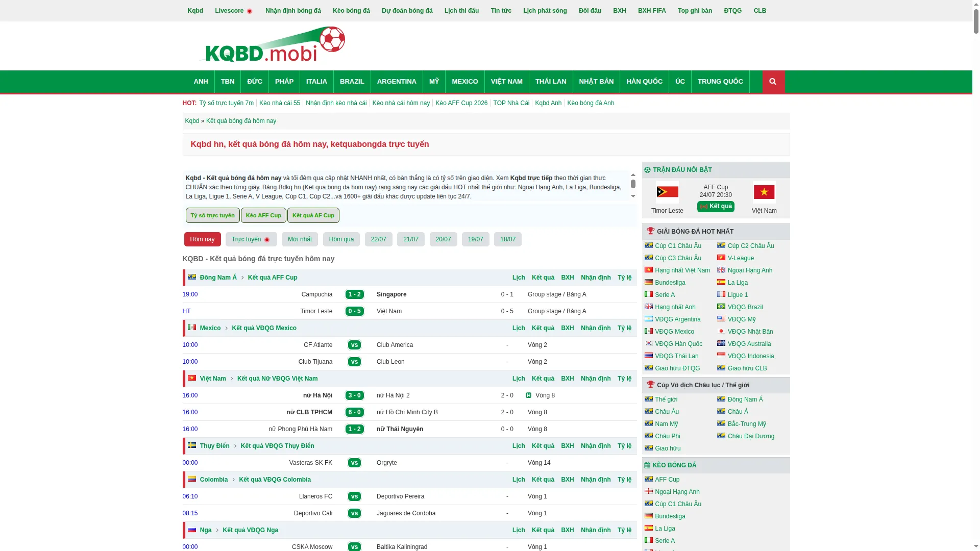The height and width of the screenshot is (551, 980).
Task: Click the Kết quả button for the AFF Cup match
Action: [x=716, y=207]
